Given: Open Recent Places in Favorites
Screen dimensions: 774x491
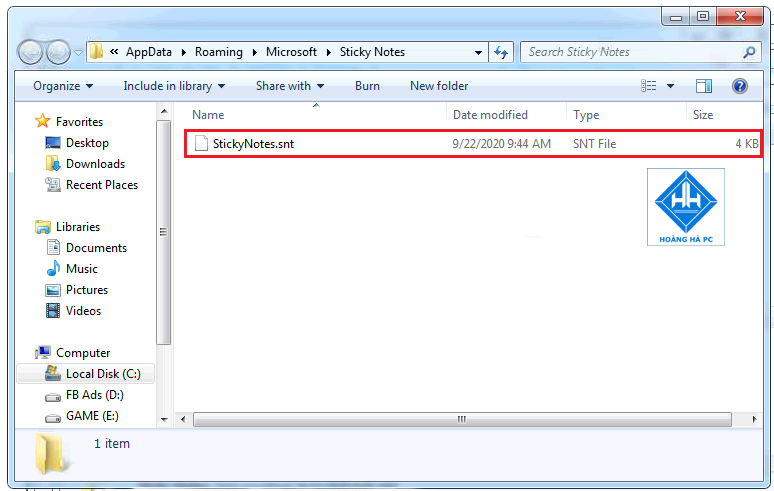Looking at the screenshot, I should click(102, 185).
